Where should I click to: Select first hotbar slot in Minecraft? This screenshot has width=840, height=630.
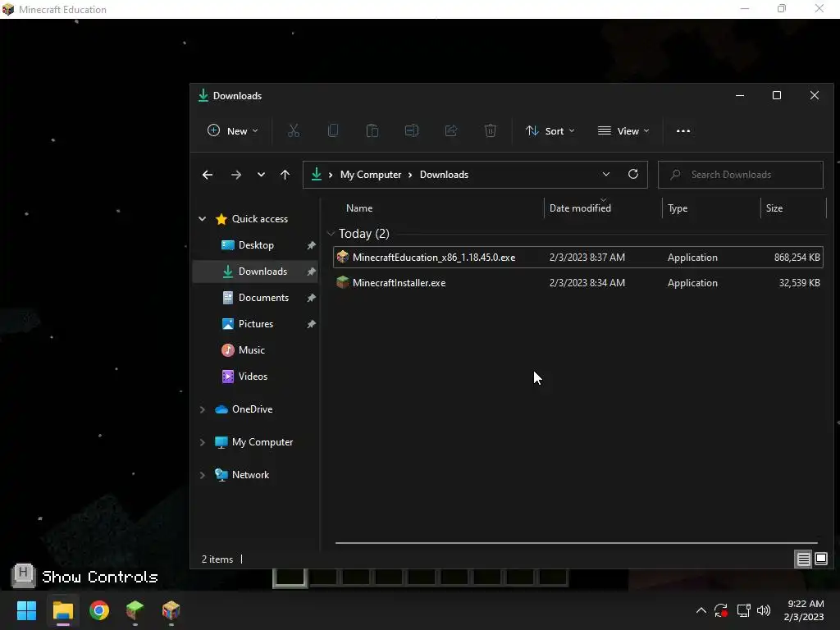290,577
